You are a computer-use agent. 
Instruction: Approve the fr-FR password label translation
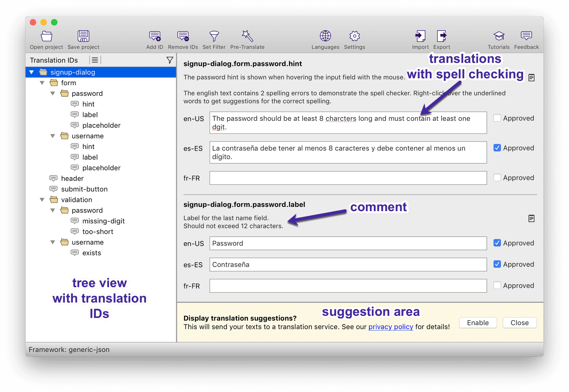[497, 285]
